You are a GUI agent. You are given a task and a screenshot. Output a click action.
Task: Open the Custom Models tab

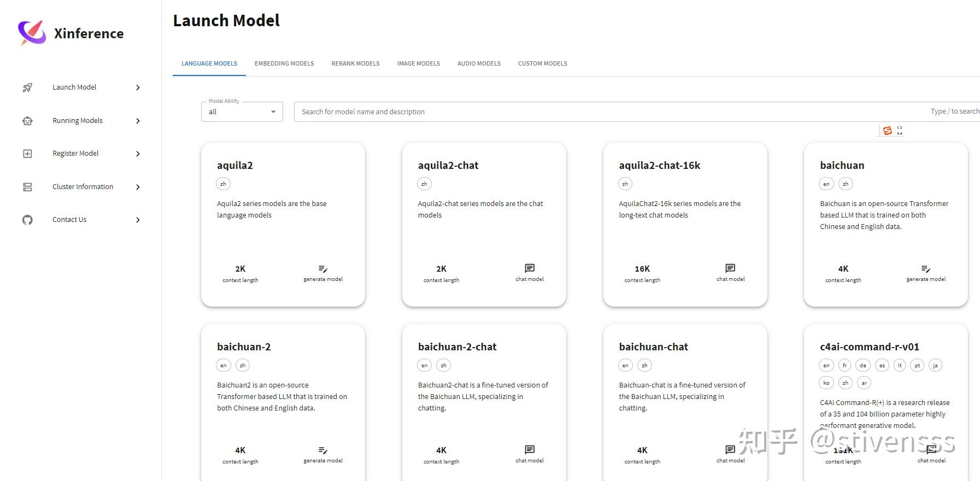[x=542, y=63]
